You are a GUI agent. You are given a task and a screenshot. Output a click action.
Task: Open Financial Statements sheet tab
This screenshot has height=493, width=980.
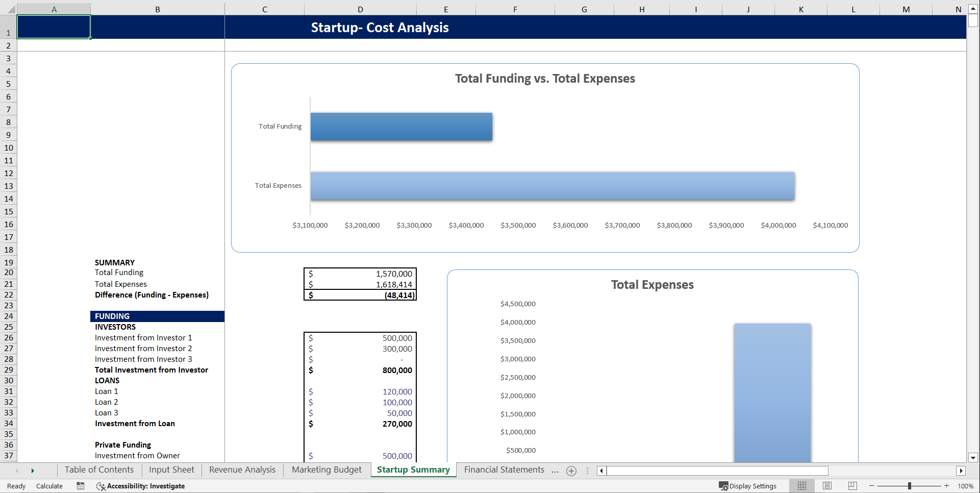pyautogui.click(x=504, y=470)
